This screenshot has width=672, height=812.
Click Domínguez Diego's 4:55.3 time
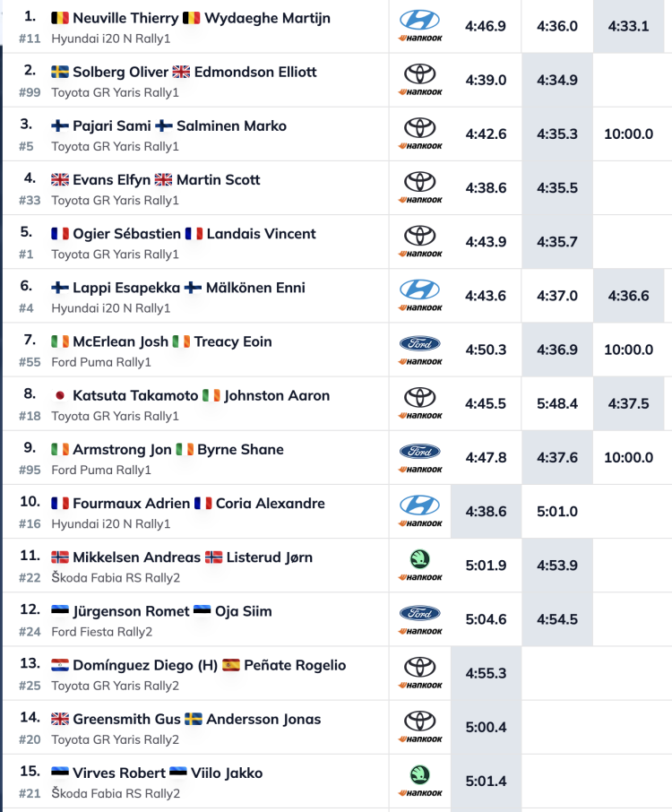tap(486, 673)
